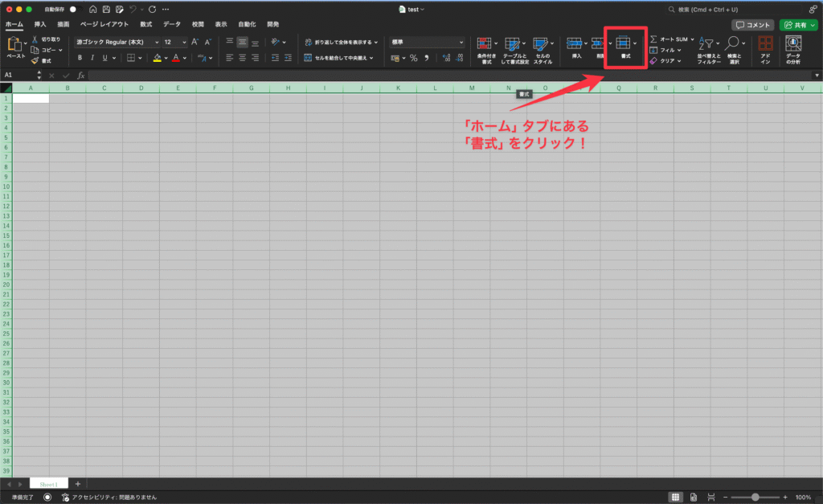Decrease font size with small A icon
The height and width of the screenshot is (504, 823).
(x=208, y=42)
